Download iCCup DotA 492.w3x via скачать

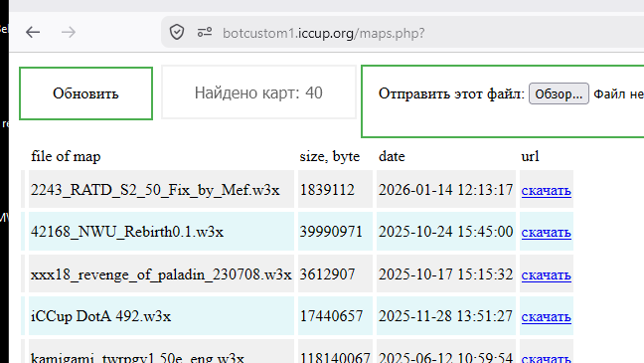point(547,317)
